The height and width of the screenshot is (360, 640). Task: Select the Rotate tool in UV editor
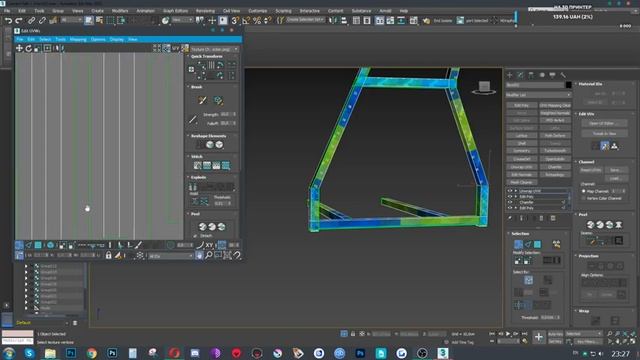point(29,48)
